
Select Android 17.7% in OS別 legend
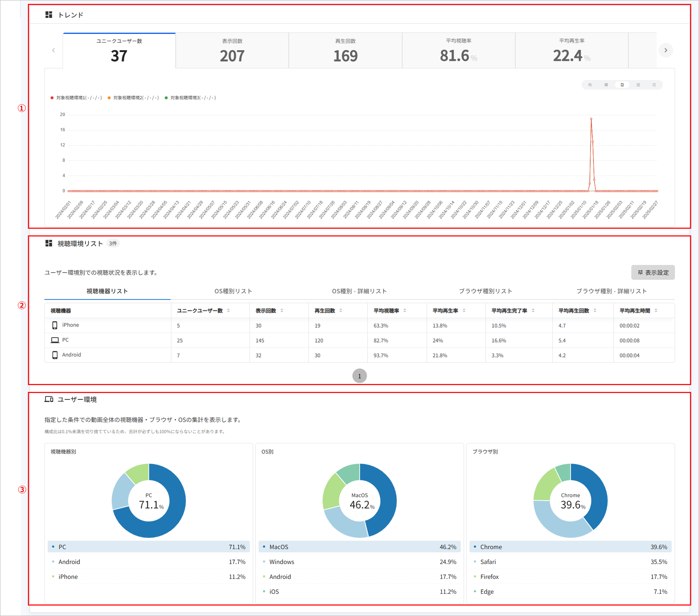click(359, 577)
